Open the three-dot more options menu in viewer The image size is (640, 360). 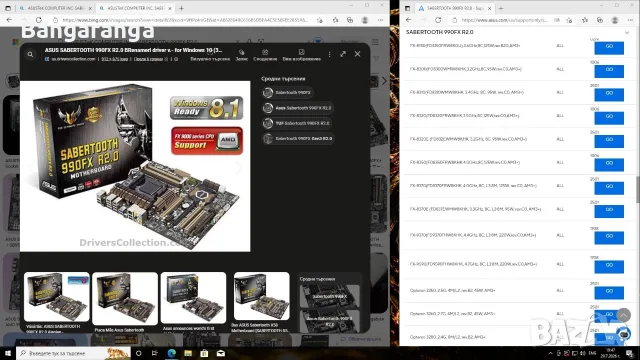point(329,54)
